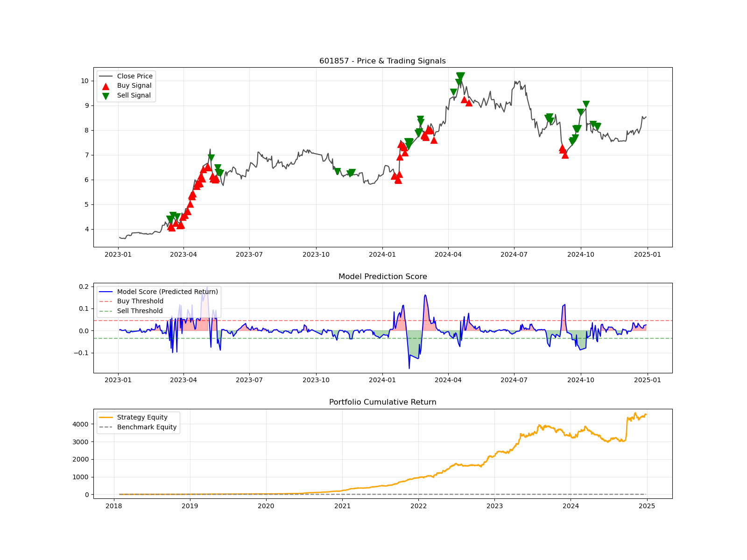The height and width of the screenshot is (560, 747).
Task: Expand the Portfolio Cumulative Return legend
Action: click(138, 422)
